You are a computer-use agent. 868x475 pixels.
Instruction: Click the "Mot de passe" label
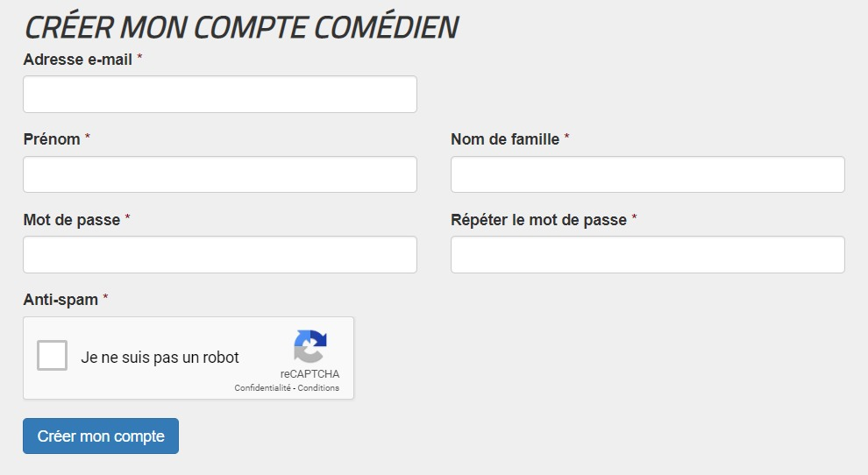pos(71,220)
